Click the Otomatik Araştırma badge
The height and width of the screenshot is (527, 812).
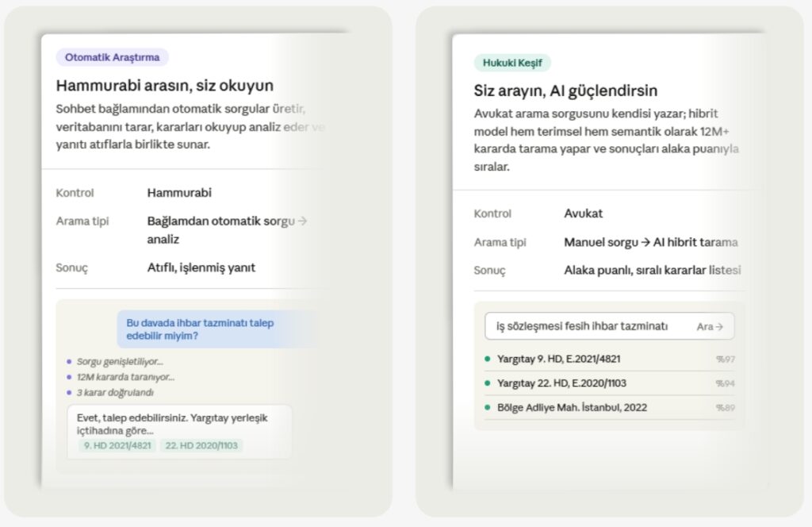point(113,57)
